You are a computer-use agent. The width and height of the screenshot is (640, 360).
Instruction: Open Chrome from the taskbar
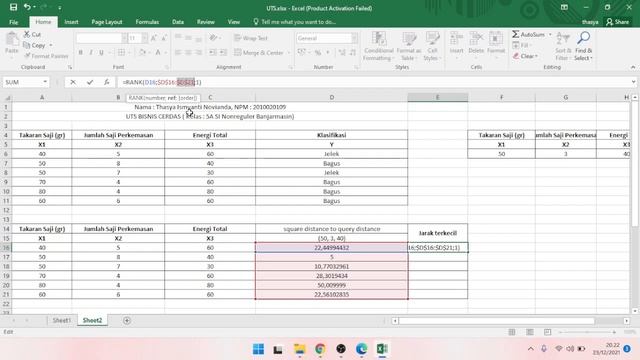pos(320,349)
